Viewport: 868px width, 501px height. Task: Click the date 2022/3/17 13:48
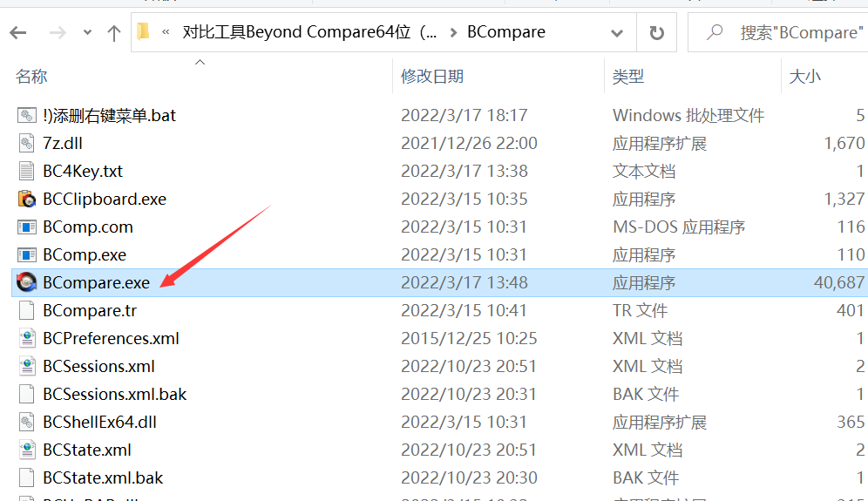[464, 282]
